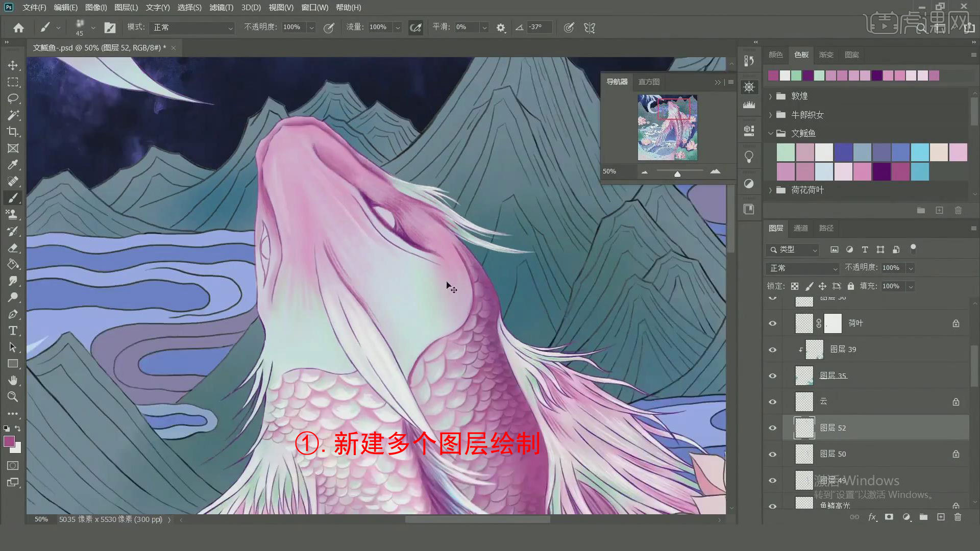Open the flow 流量 dropdown
Image resolution: width=980 pixels, height=551 pixels.
[x=398, y=28]
